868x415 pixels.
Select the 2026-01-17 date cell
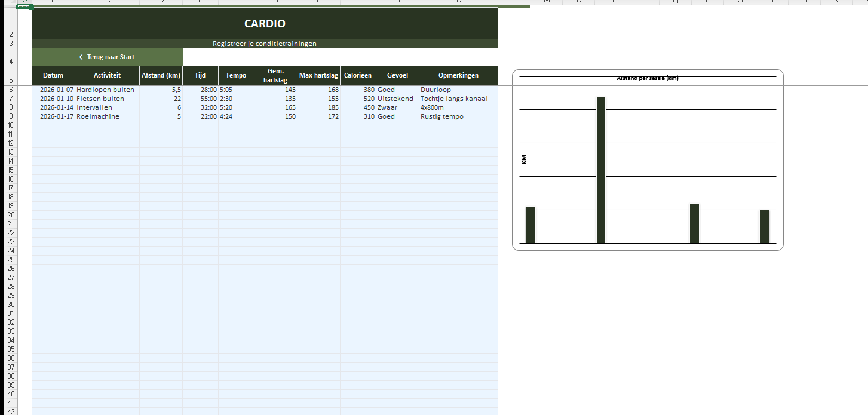tap(53, 116)
